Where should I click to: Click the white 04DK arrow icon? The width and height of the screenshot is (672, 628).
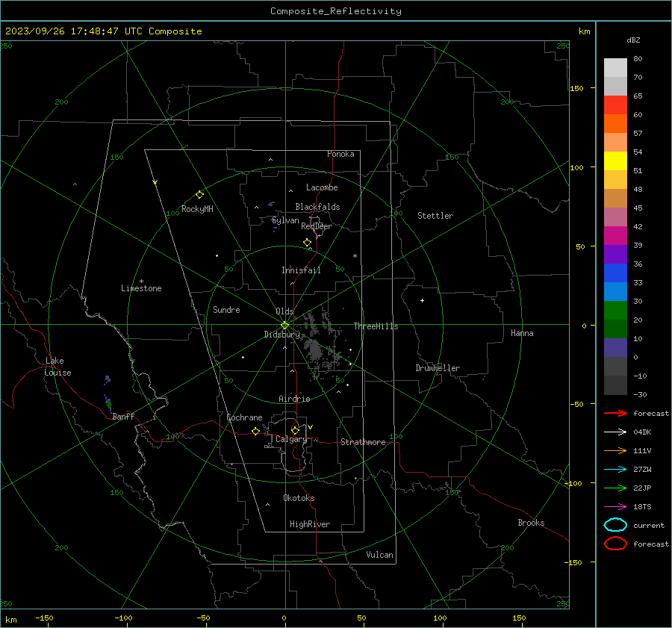click(x=615, y=432)
